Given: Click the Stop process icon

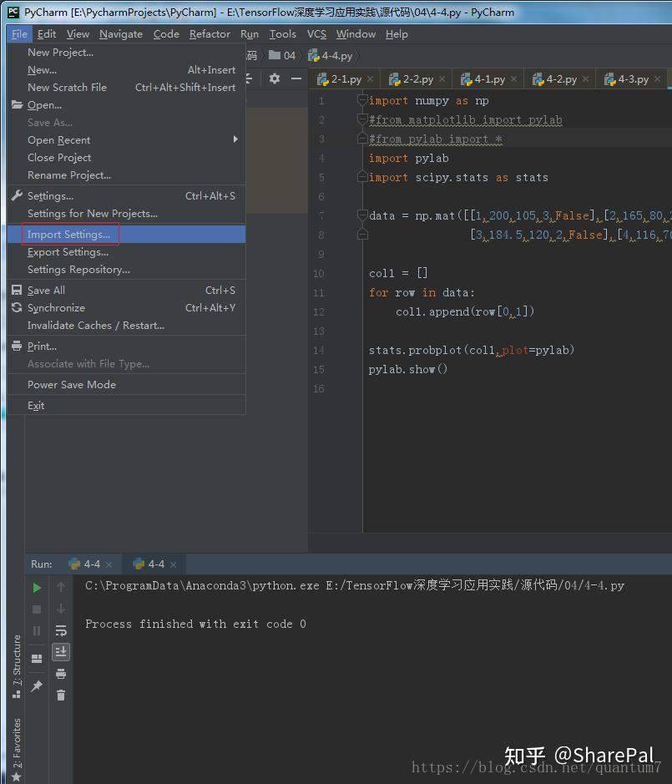Looking at the screenshot, I should [36, 609].
